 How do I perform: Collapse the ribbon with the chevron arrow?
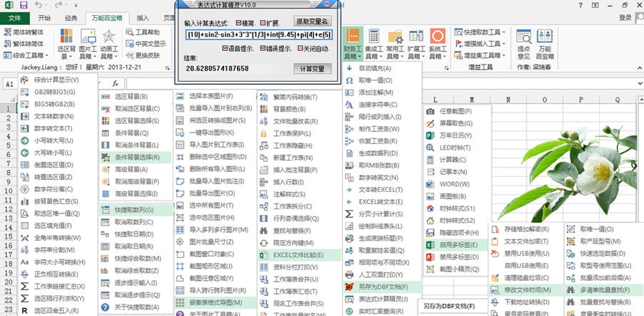click(639, 67)
